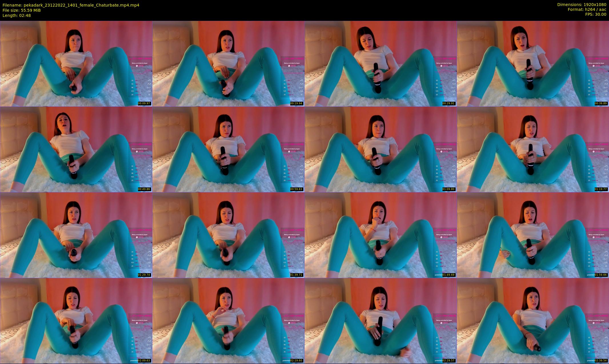Click the FPS 30.00 text
This screenshot has width=609, height=364.
pyautogui.click(x=596, y=14)
